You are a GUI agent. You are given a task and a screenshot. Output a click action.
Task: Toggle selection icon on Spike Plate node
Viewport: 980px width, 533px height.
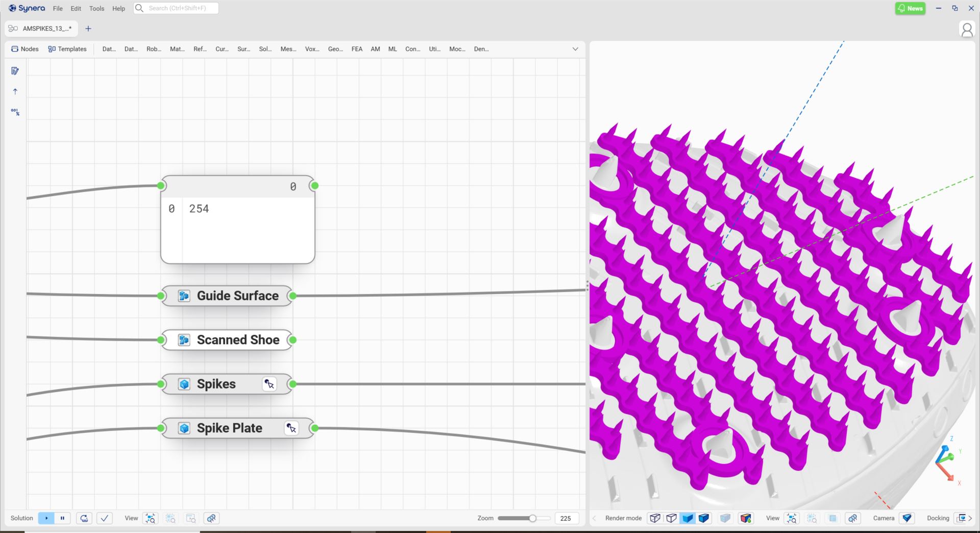point(291,428)
